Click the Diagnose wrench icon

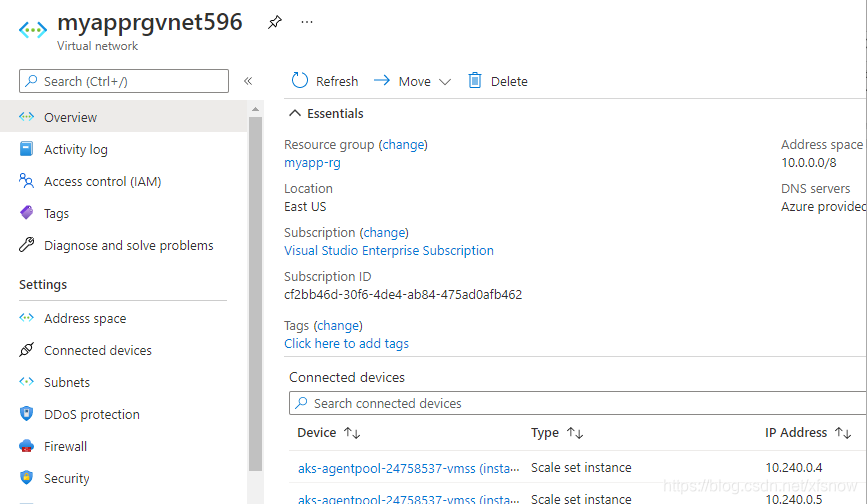coord(27,244)
